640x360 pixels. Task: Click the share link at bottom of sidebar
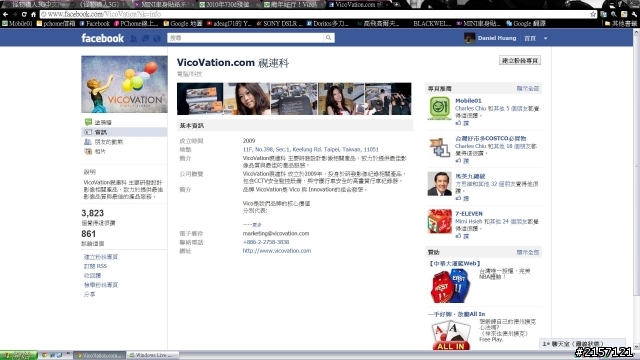point(89,294)
